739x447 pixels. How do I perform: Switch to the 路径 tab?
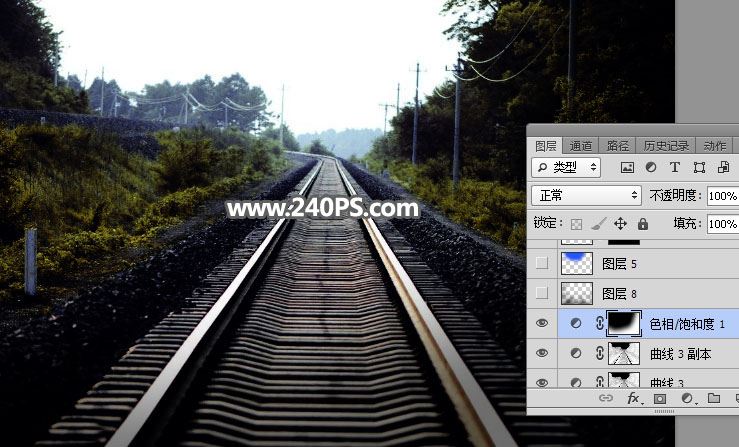coord(617,146)
